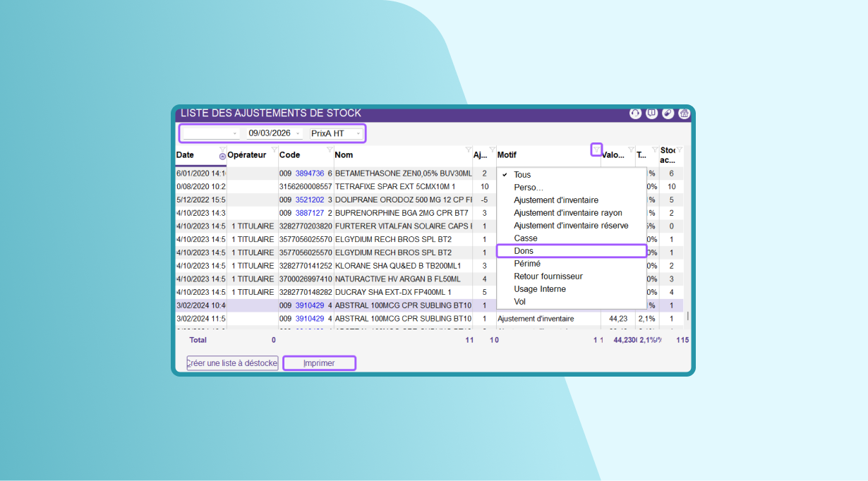Screen dimensions: 868x481
Task: Click the table's vertical scrollbar
Action: [x=688, y=316]
